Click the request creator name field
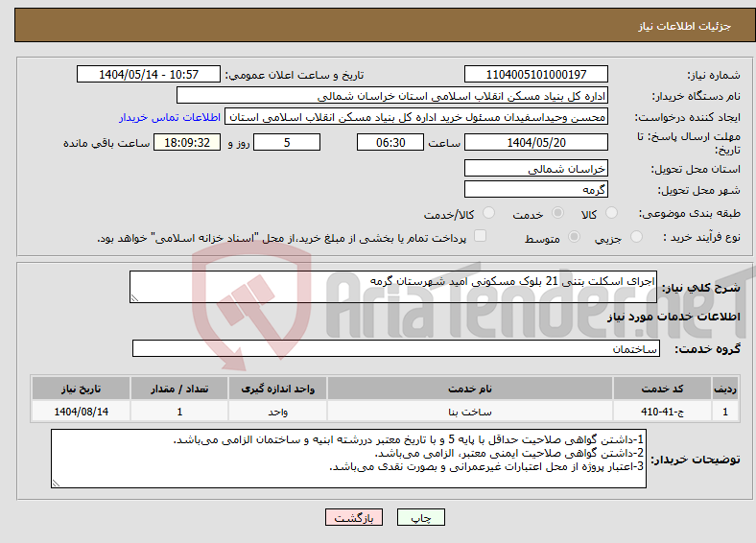Image resolution: width=756 pixels, height=543 pixels. (x=416, y=117)
